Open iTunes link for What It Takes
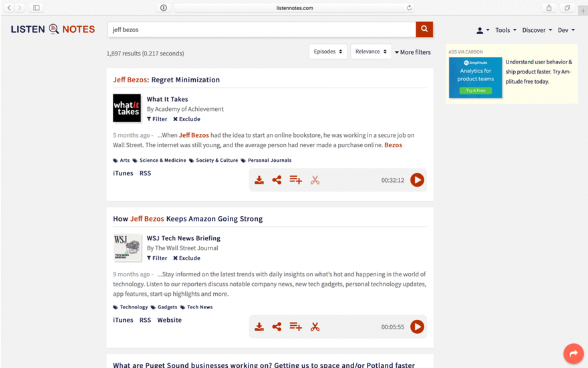 coord(123,173)
